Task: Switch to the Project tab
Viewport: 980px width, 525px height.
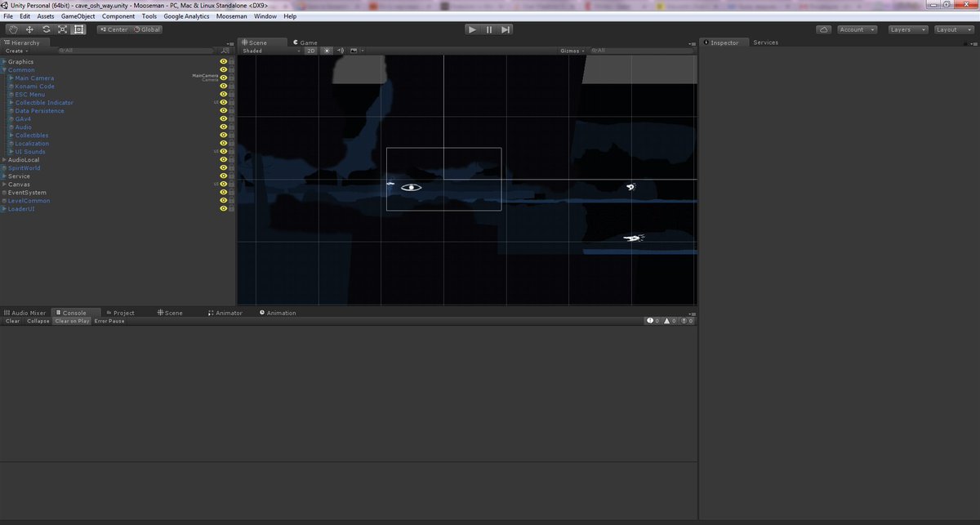Action: click(120, 313)
